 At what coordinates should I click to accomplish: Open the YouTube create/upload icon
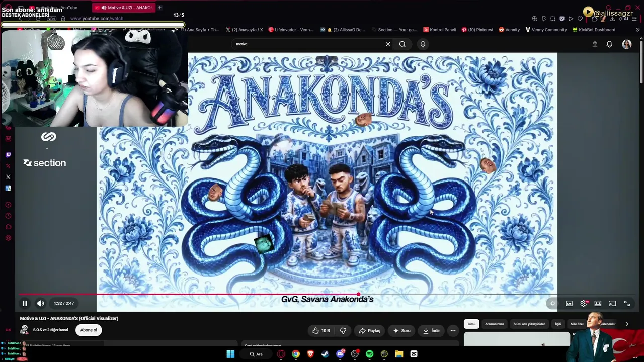[x=595, y=44]
